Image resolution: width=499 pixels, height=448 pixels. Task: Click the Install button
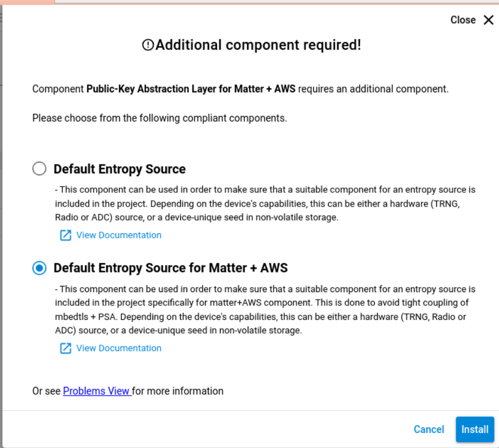(475, 429)
